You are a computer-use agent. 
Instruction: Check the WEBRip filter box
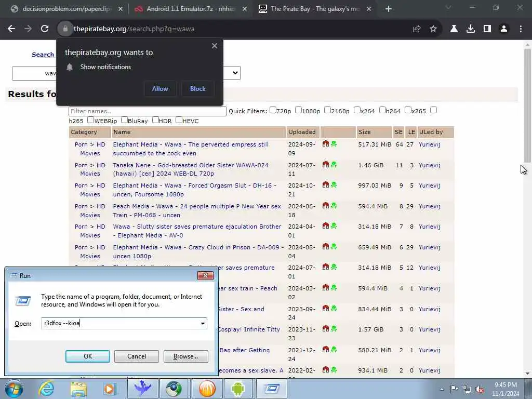(90, 120)
